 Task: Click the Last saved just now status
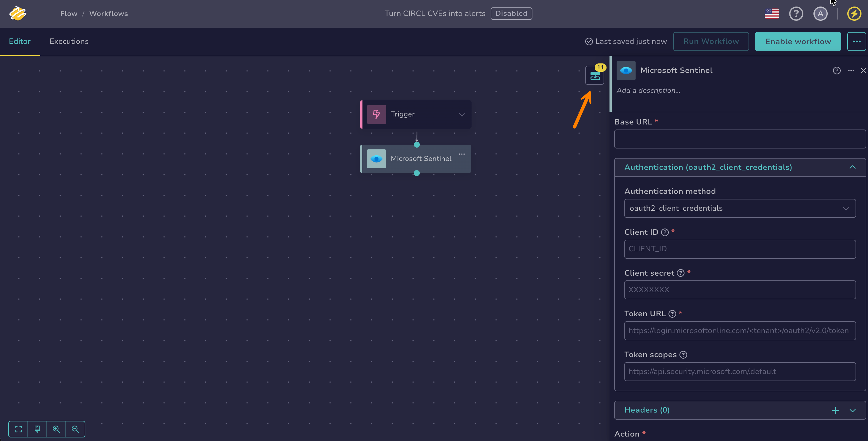tap(626, 41)
